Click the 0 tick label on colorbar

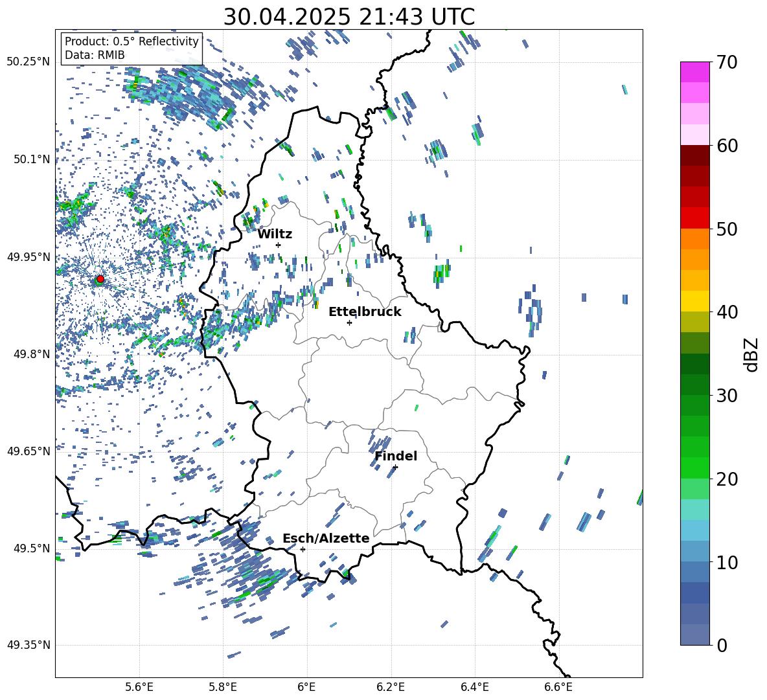722,645
